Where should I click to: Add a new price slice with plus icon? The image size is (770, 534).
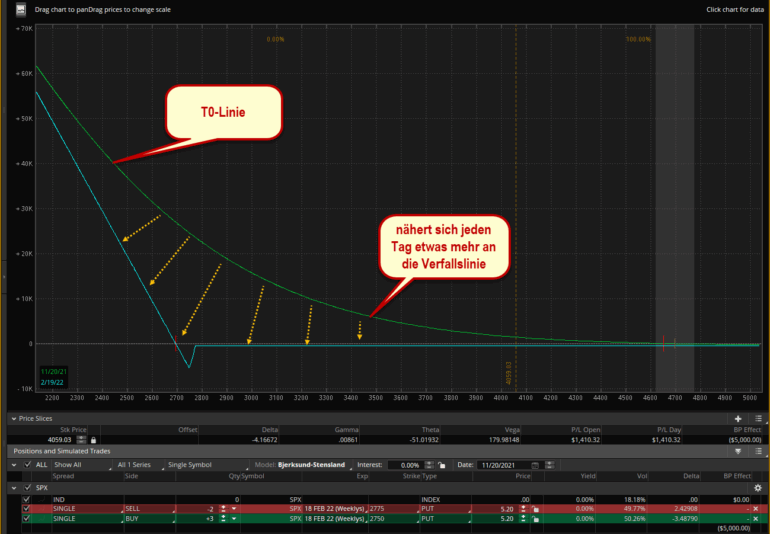click(738, 418)
